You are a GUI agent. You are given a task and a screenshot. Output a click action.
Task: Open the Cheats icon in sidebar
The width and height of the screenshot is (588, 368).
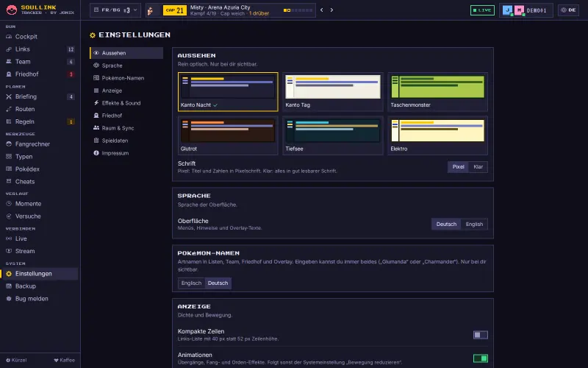pyautogui.click(x=9, y=181)
